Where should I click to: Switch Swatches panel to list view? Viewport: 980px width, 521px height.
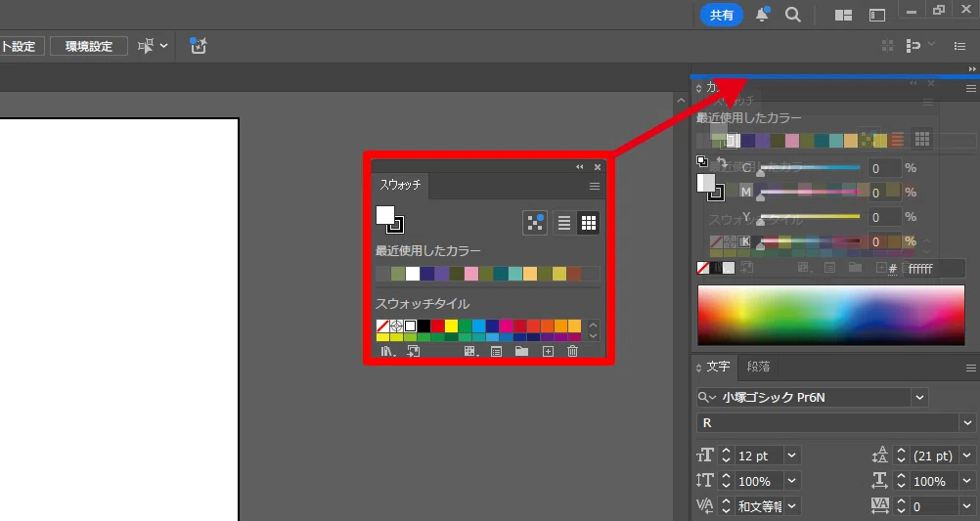(x=563, y=223)
